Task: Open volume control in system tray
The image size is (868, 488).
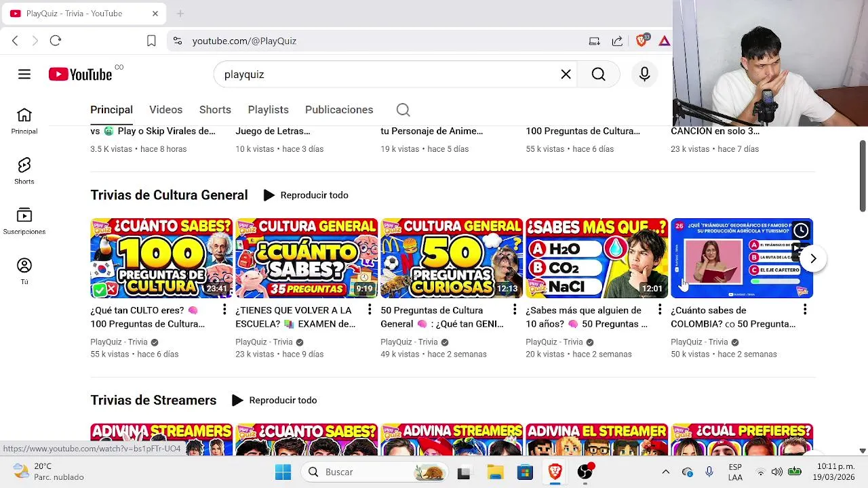Action: 777,472
